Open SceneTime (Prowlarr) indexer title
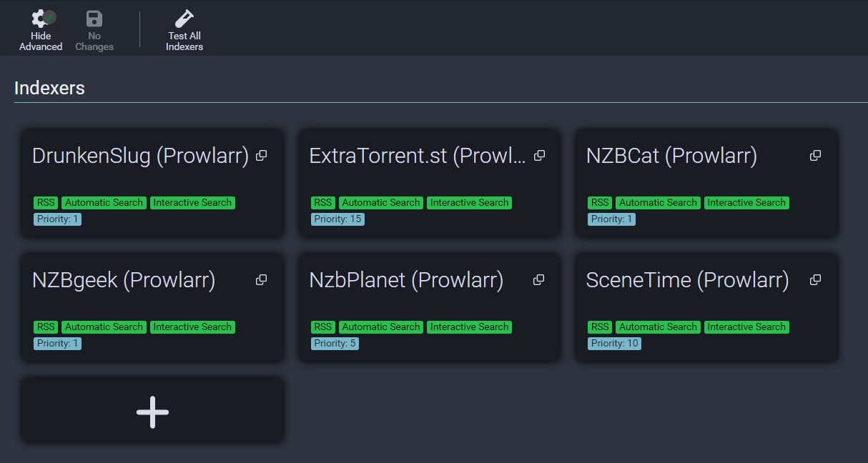868x463 pixels. coord(687,281)
